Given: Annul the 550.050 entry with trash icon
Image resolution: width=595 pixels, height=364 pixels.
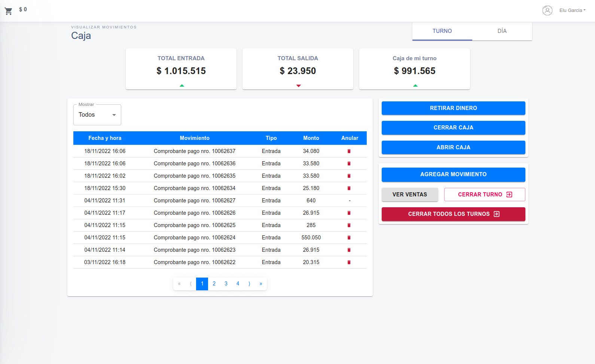Looking at the screenshot, I should coord(349,238).
